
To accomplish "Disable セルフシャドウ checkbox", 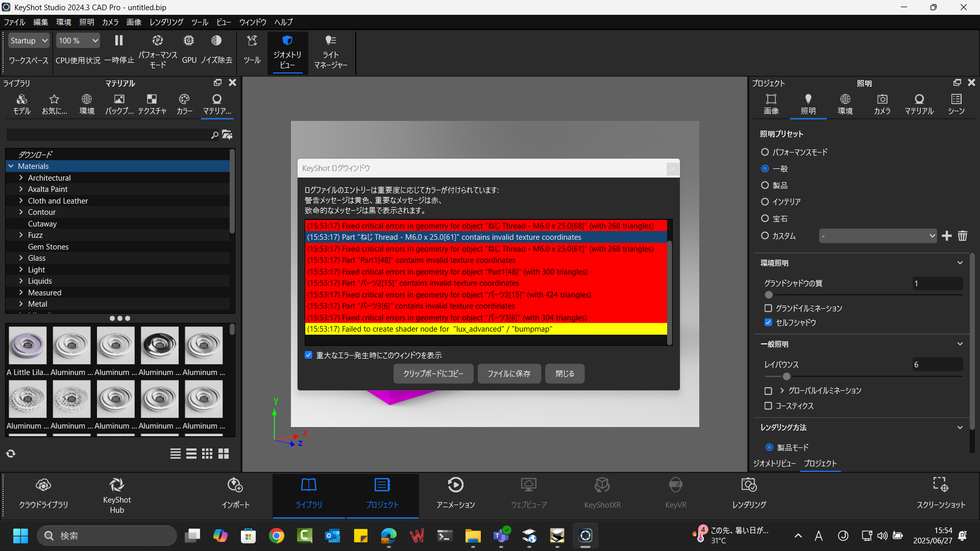I will point(768,322).
